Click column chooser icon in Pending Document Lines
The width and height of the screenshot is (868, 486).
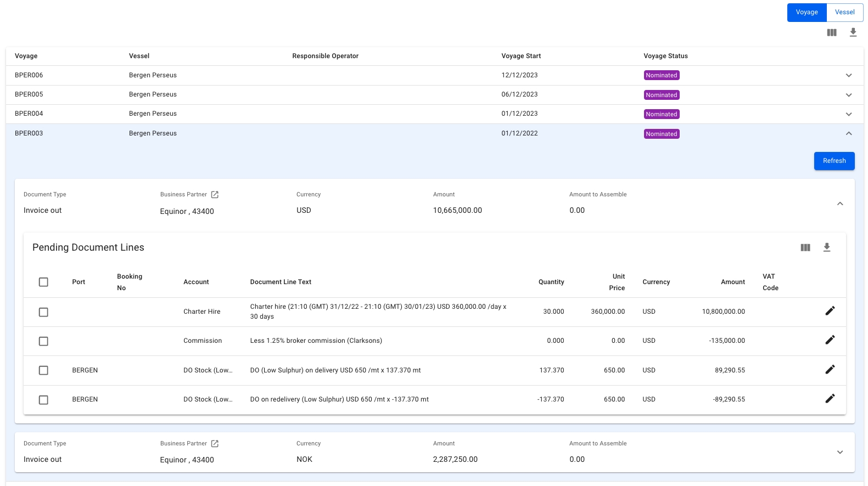805,247
